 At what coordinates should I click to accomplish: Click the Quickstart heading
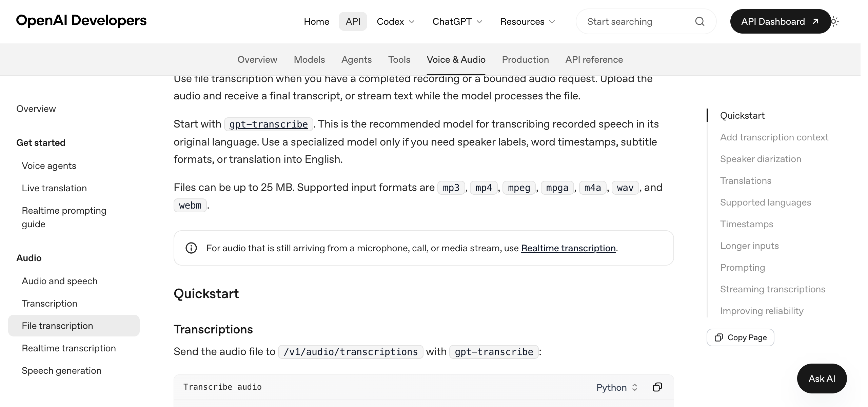(206, 293)
